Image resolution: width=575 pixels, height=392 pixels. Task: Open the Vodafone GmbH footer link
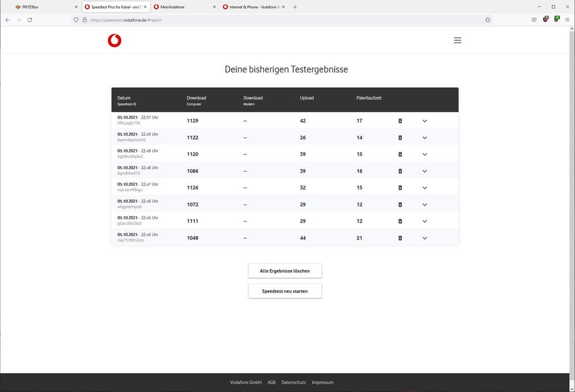point(245,382)
